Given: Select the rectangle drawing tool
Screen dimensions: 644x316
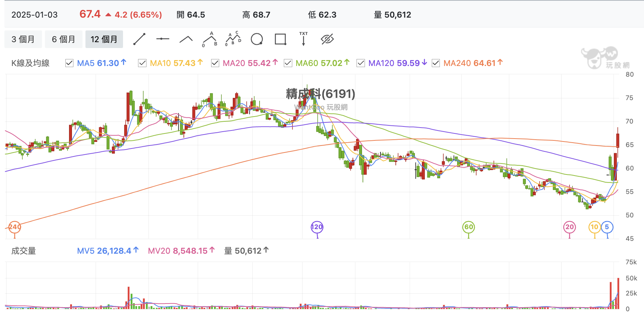Looking at the screenshot, I should tap(281, 39).
